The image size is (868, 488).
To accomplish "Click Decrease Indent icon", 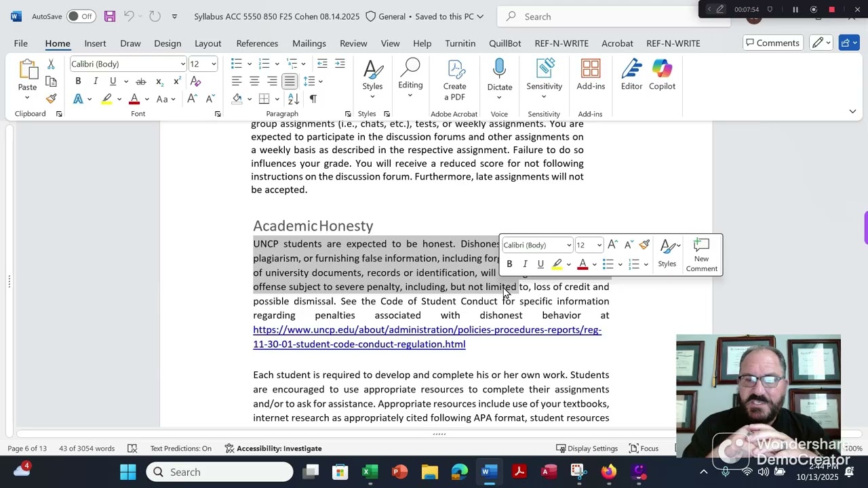I will point(322,64).
